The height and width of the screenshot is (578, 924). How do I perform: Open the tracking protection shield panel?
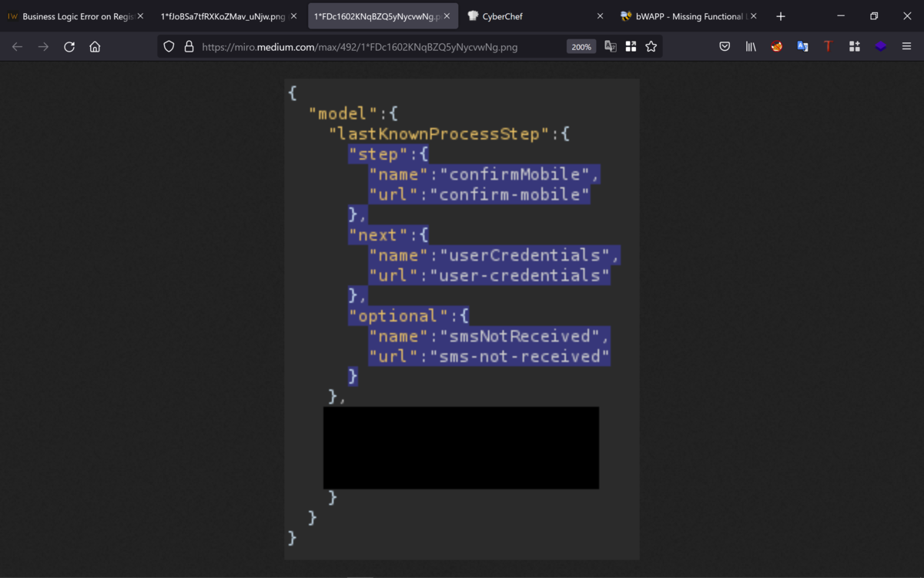pyautogui.click(x=169, y=47)
